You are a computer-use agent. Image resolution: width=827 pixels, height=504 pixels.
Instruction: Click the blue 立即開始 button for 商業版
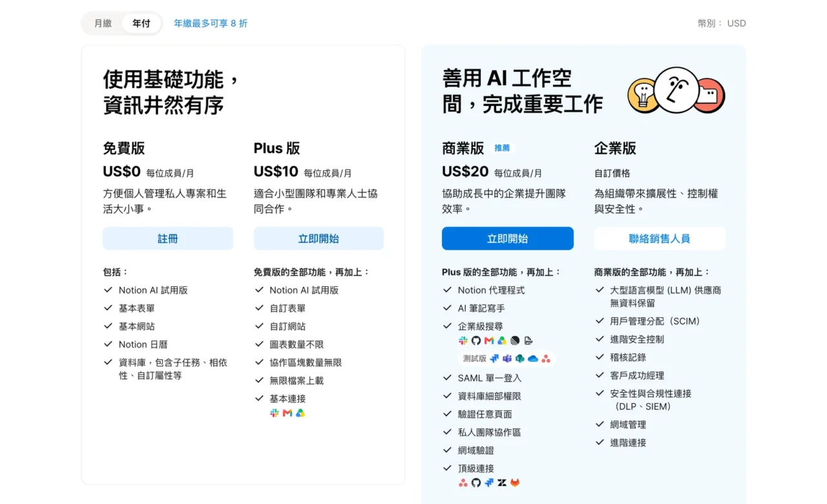[508, 238]
